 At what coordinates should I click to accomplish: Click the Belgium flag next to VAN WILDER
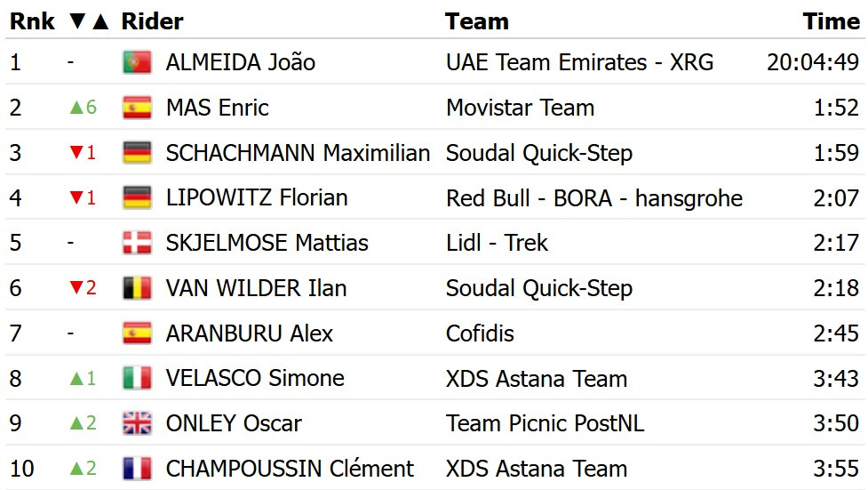point(137,288)
